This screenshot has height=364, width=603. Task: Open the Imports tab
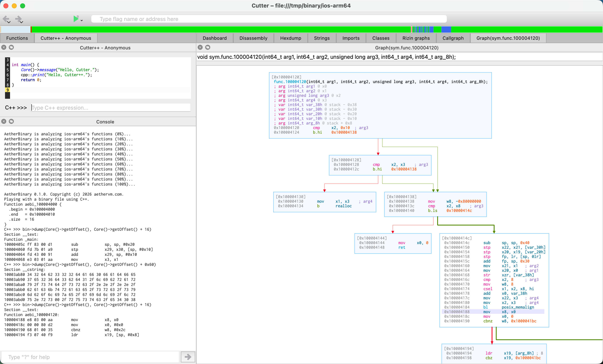[351, 38]
